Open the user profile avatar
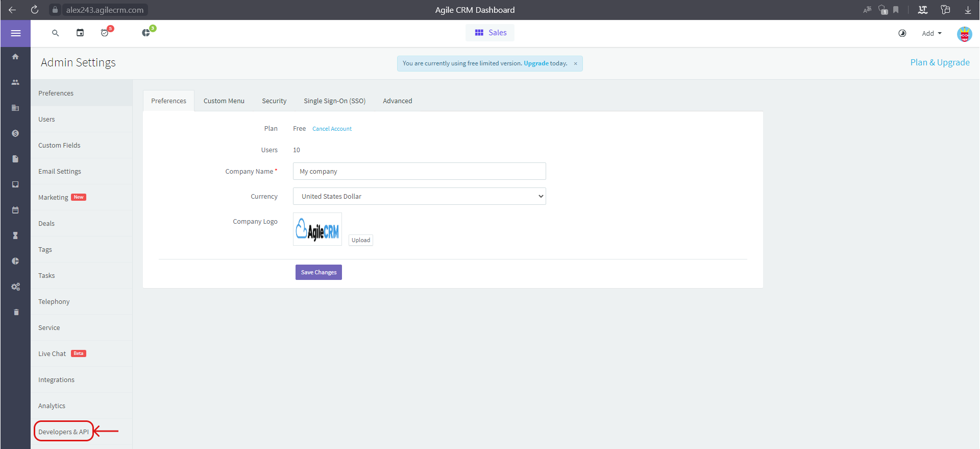This screenshot has height=449, width=980. click(x=964, y=34)
